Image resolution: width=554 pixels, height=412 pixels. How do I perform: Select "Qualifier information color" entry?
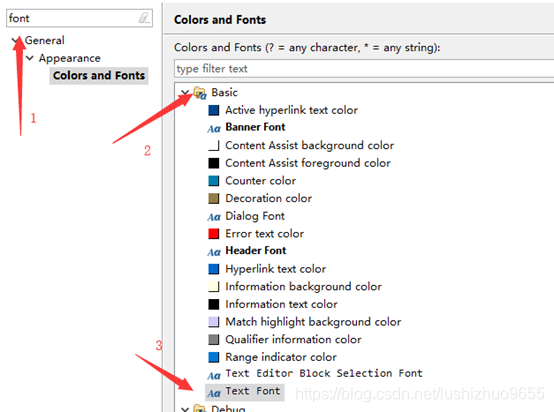[293, 340]
